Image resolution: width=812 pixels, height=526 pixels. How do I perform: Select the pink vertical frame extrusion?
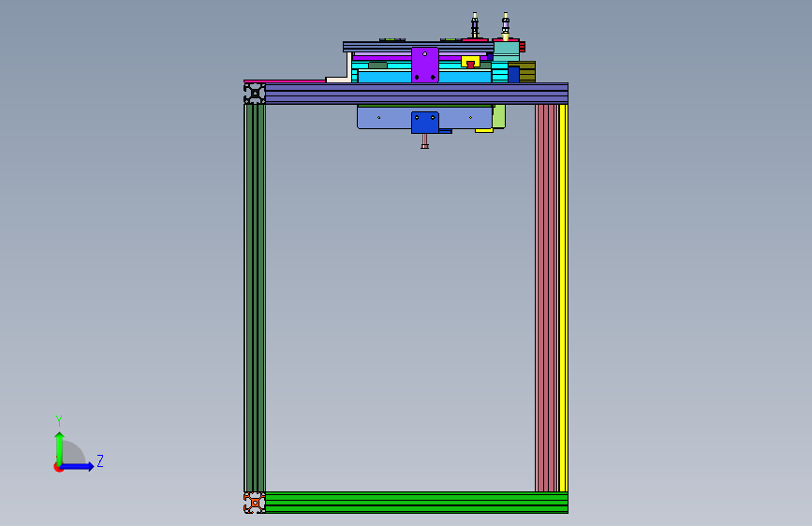547,298
